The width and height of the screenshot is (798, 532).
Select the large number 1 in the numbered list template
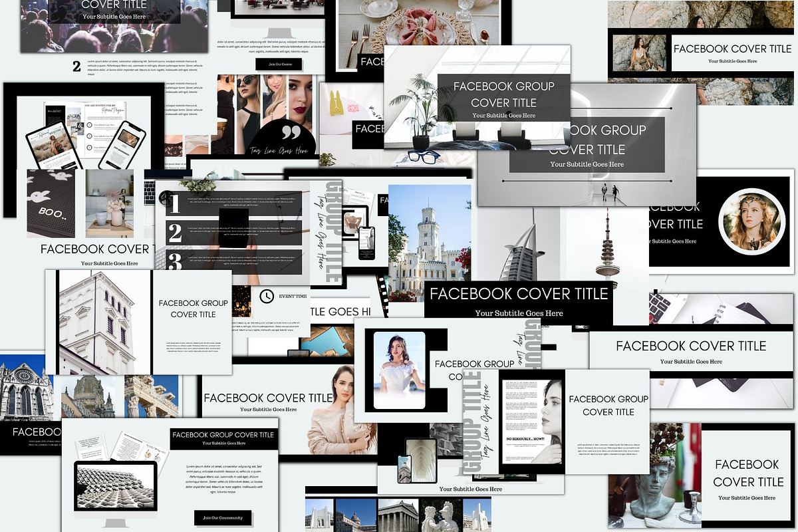[x=175, y=204]
